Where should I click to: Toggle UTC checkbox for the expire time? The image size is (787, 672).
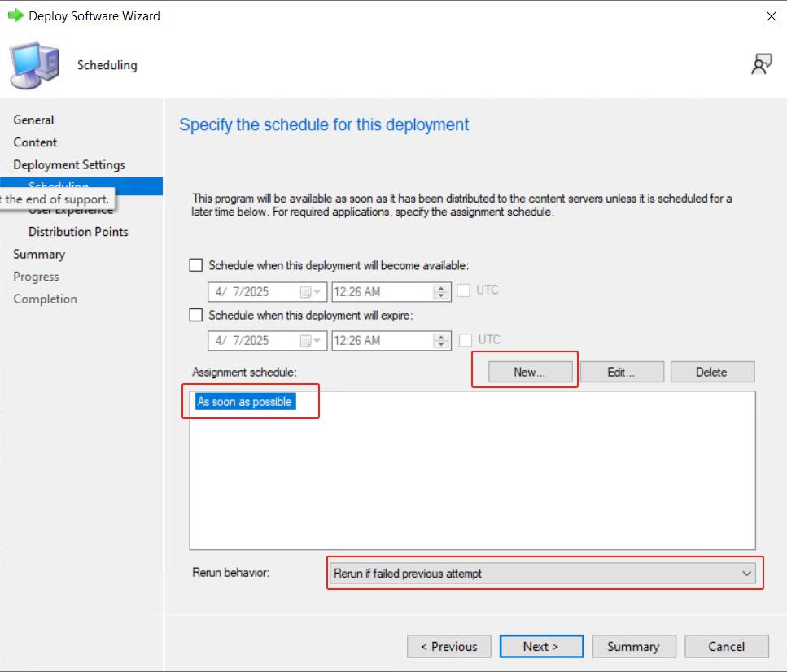point(466,340)
